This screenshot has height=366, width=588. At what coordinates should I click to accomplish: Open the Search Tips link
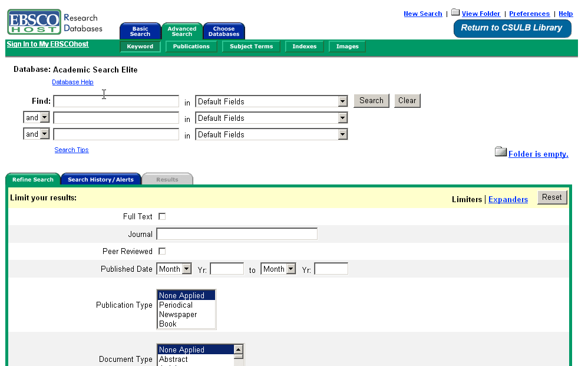72,150
